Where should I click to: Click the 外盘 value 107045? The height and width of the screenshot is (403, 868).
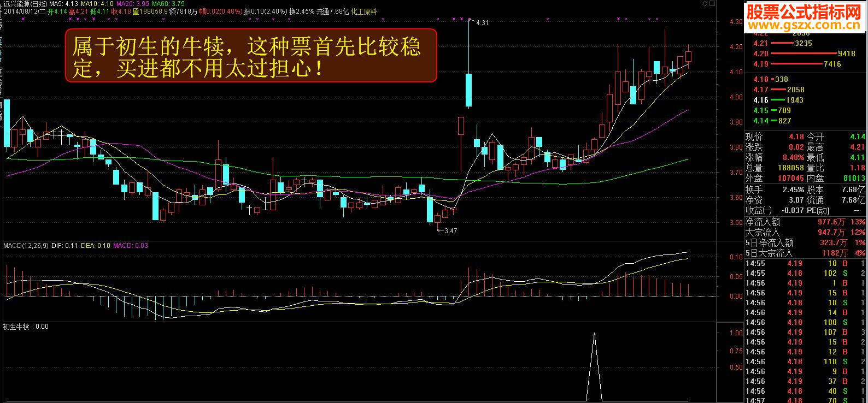coord(790,178)
